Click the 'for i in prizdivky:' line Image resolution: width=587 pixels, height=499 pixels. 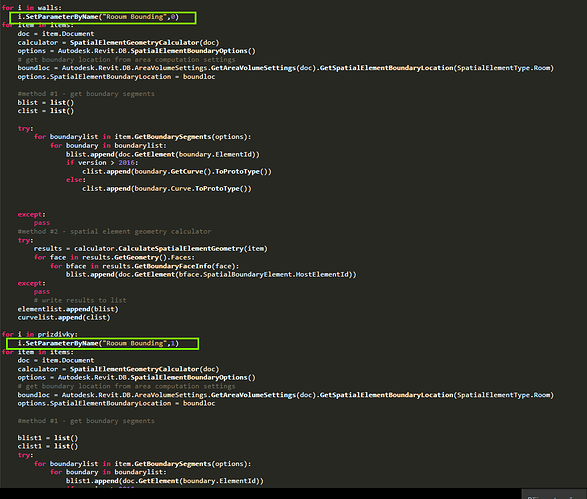40,334
